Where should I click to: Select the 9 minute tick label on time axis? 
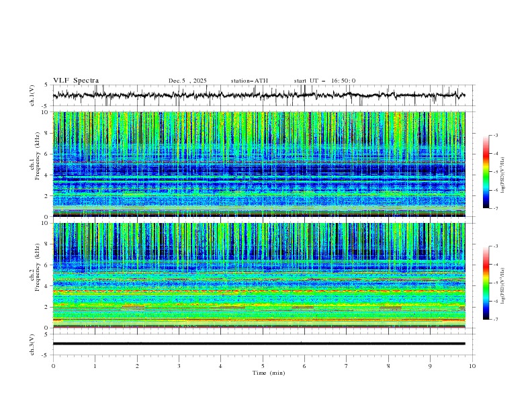click(431, 366)
